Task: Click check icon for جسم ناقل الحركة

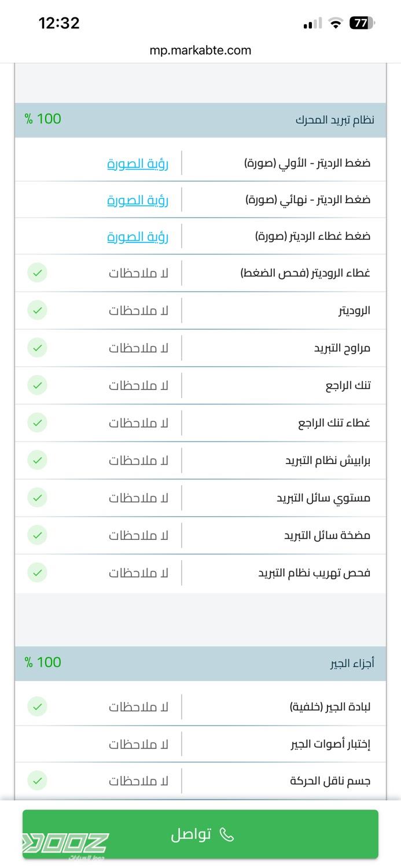Action: (37, 781)
